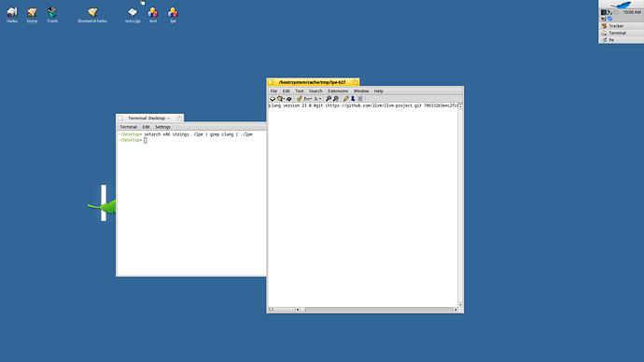The height and width of the screenshot is (362, 644).
Task: Click the Terminal: Desktop title tab
Action: [149, 118]
